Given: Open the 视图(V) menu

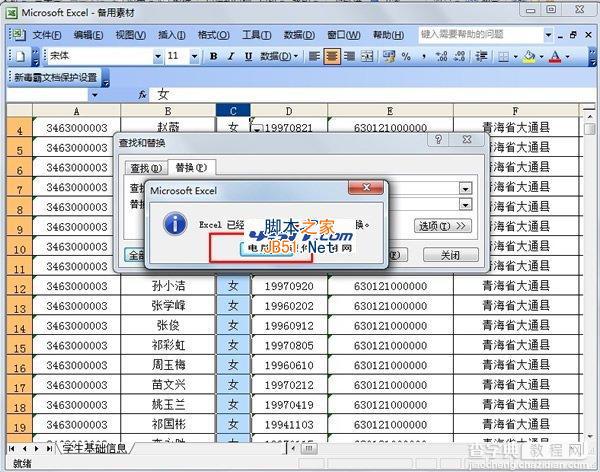Looking at the screenshot, I should pos(130,35).
